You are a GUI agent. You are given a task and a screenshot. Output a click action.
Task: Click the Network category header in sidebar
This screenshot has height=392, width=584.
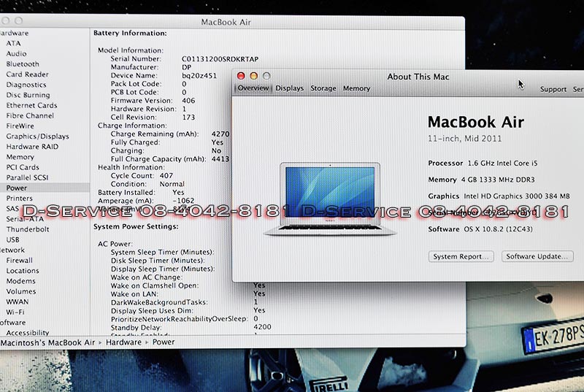(12, 250)
